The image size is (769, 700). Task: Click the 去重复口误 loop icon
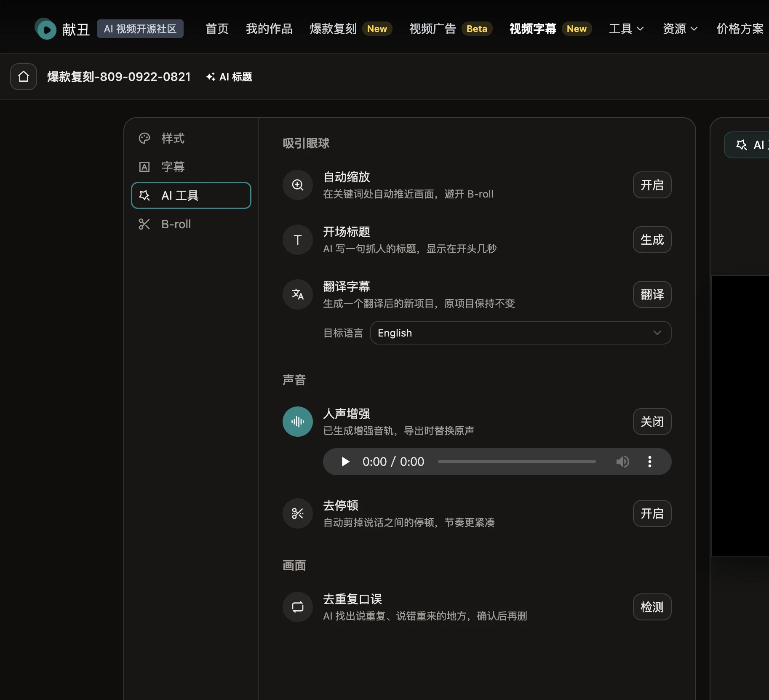point(298,607)
